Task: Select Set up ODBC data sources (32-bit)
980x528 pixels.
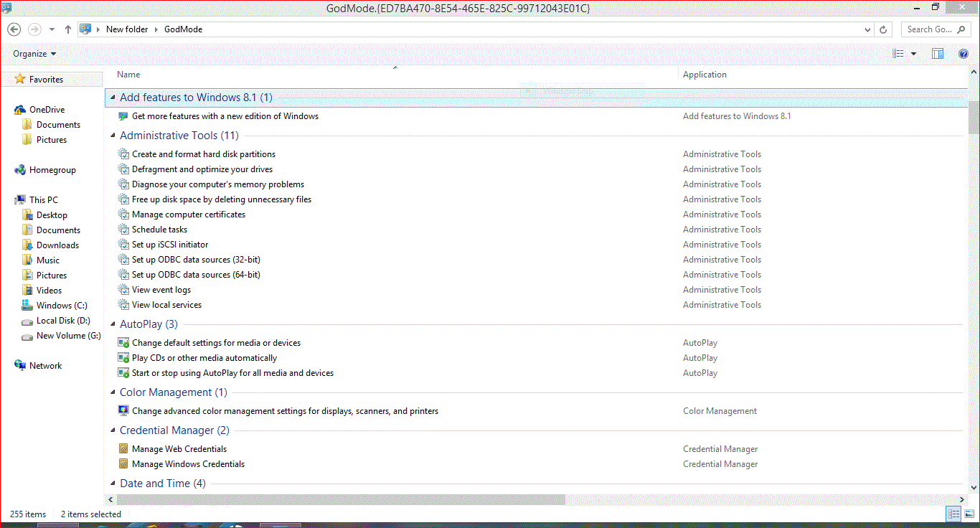Action: (196, 260)
